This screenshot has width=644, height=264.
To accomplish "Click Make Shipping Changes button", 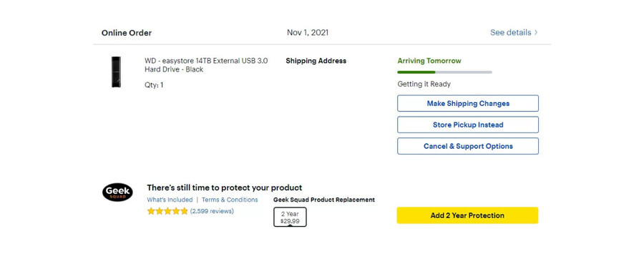I will click(468, 104).
